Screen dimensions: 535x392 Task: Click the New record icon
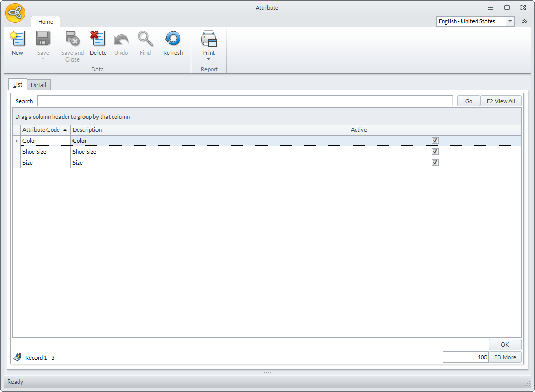[17, 39]
